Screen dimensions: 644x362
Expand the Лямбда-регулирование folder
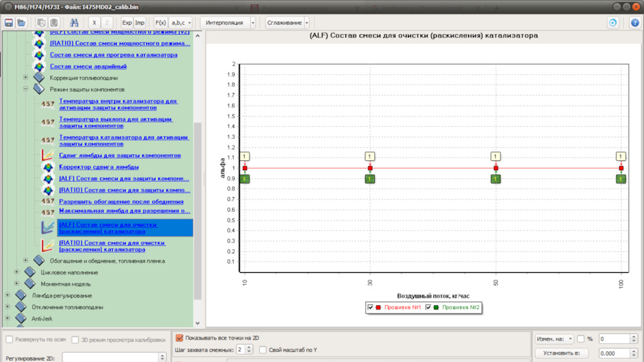click(x=7, y=295)
